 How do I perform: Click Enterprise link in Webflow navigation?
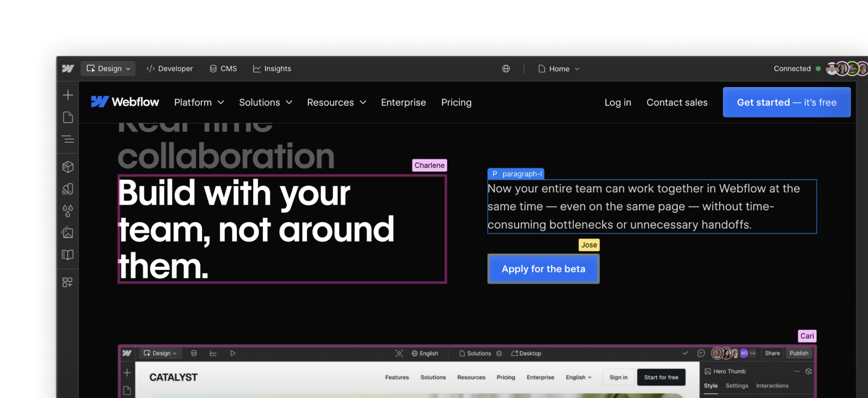[x=403, y=103]
